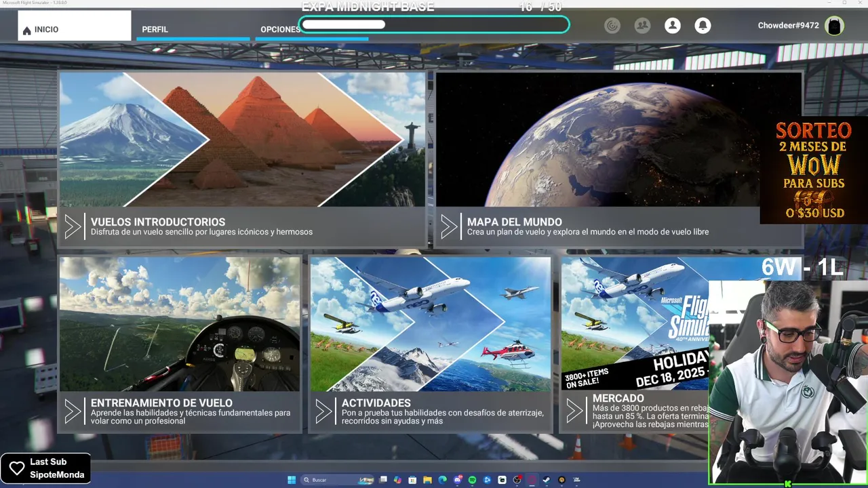
Task: Open the Actividades aircraft collage image
Action: [431, 323]
